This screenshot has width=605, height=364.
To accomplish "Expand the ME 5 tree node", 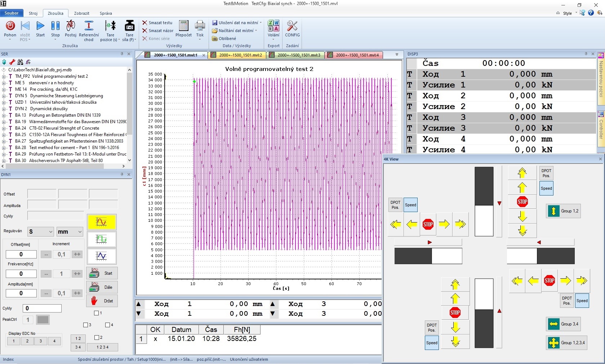I will point(4,83).
